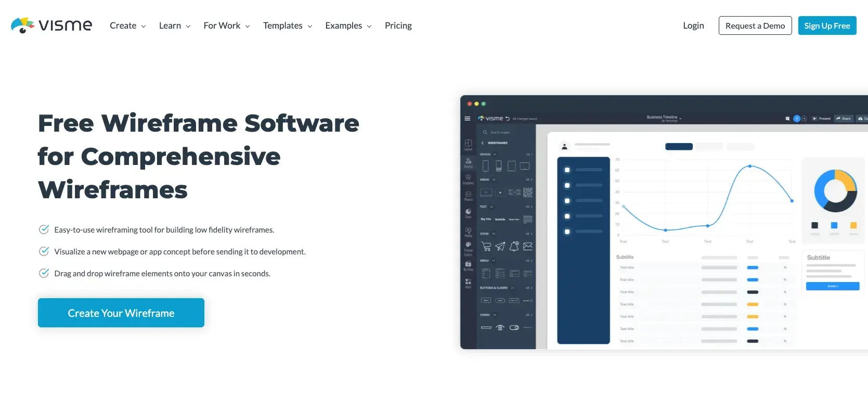This screenshot has height=396, width=868.
Task: Select the Photos icon in editor sidebar
Action: tap(468, 196)
